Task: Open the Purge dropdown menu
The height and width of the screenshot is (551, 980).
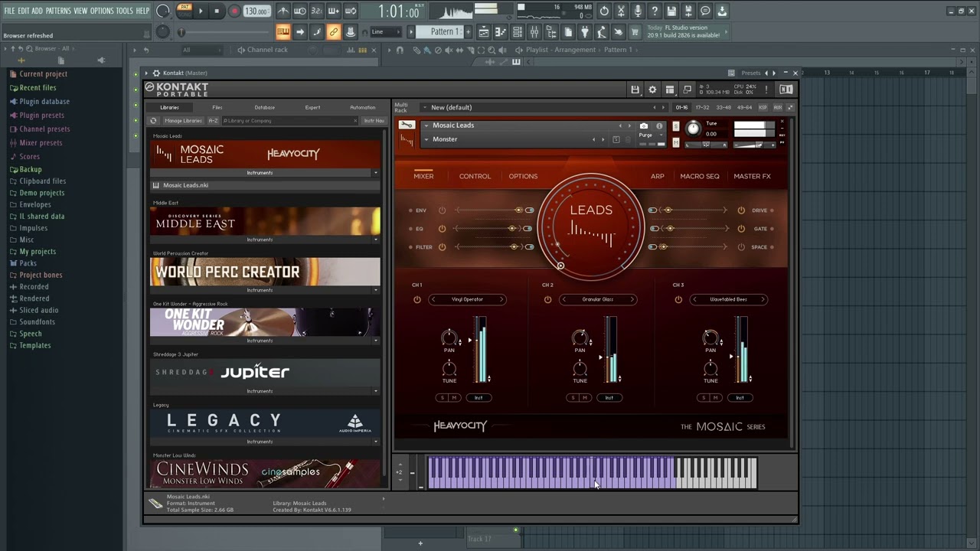Action: coord(652,135)
